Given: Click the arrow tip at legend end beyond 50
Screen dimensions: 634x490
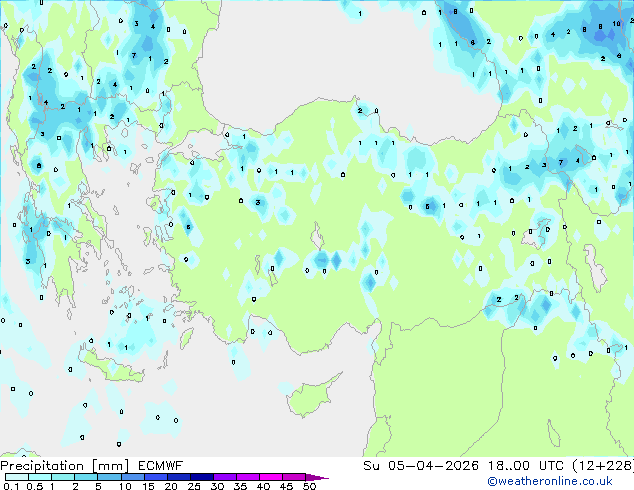Looking at the screenshot, I should coord(318,477).
